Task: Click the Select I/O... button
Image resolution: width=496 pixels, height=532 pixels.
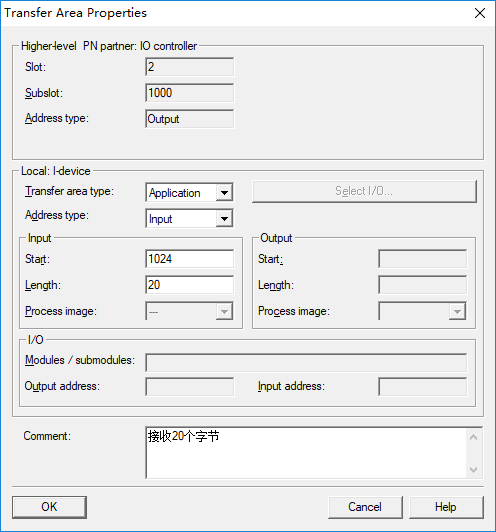Action: [x=364, y=191]
